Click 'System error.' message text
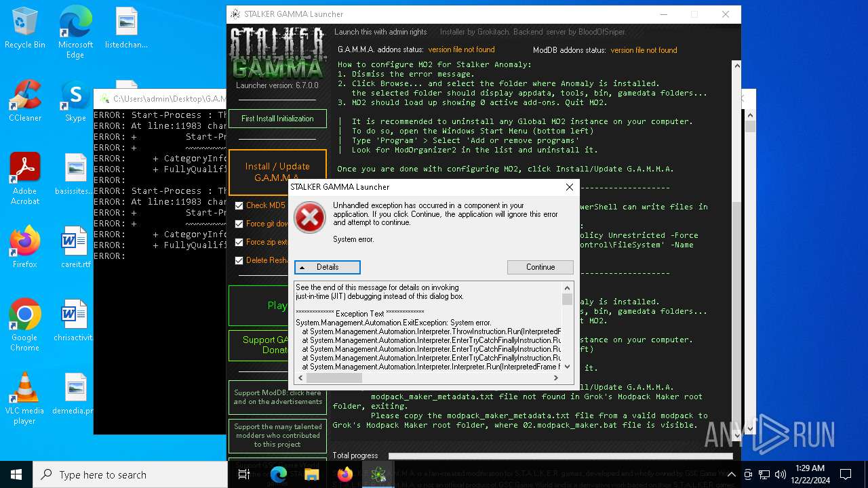The height and width of the screenshot is (488, 868). point(353,239)
